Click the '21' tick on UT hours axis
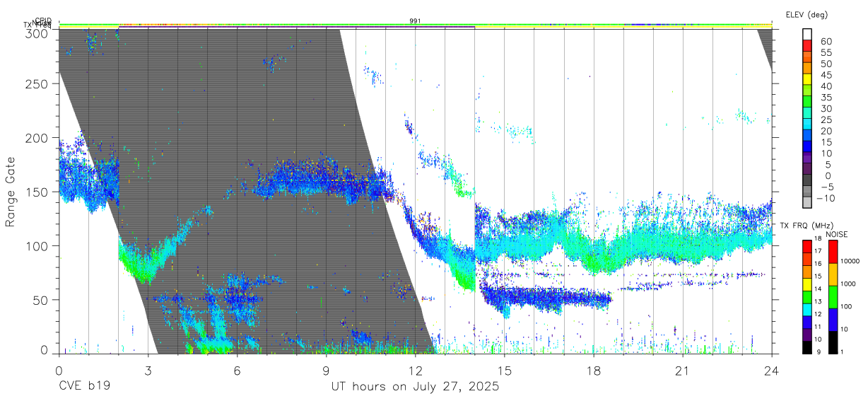The height and width of the screenshot is (401, 868). tap(682, 371)
